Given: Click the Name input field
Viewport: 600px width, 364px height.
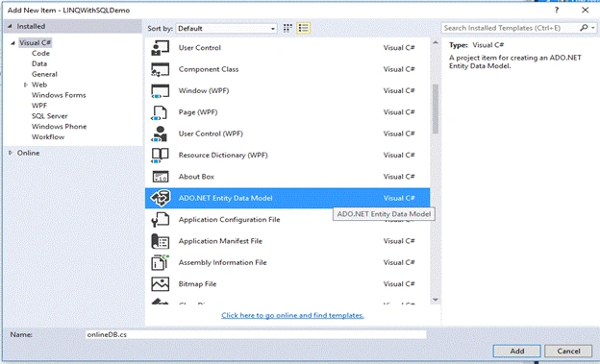Looking at the screenshot, I should 256,334.
